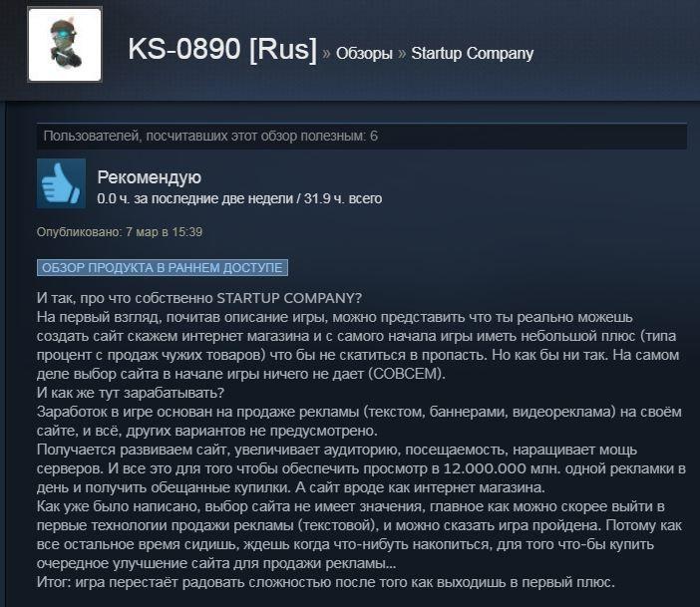Click the final Итог summary line
Viewport: 700px width, 607px height.
pos(326,582)
